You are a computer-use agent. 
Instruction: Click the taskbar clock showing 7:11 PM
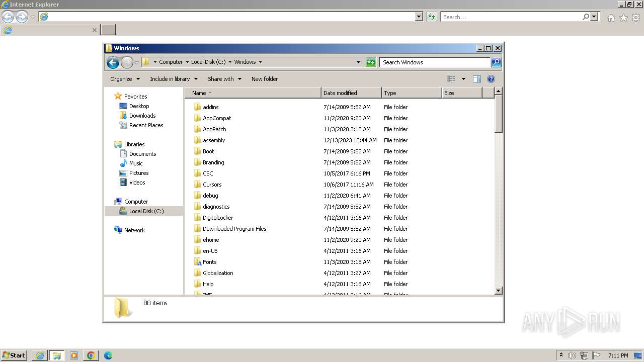click(618, 355)
